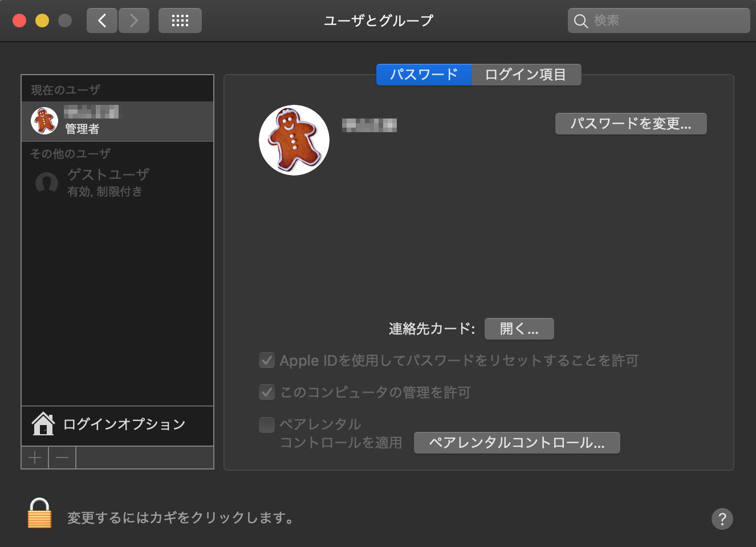756x547 pixels.
Task: Enable the ペアレンタルコントロールを適用 checkbox
Action: (267, 424)
